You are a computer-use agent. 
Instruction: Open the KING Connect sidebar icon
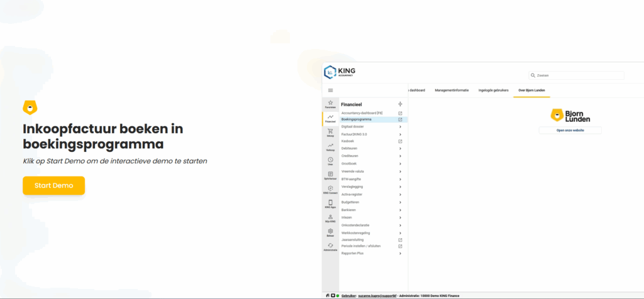[330, 190]
